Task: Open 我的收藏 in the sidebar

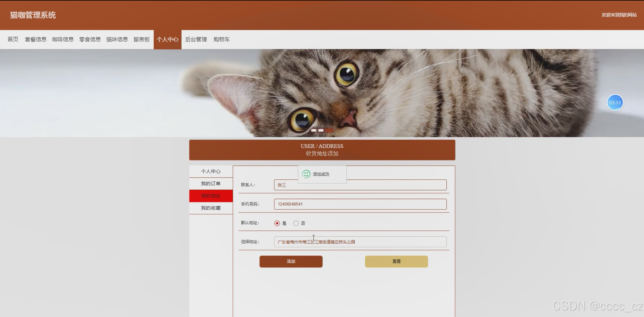Action: (211, 208)
